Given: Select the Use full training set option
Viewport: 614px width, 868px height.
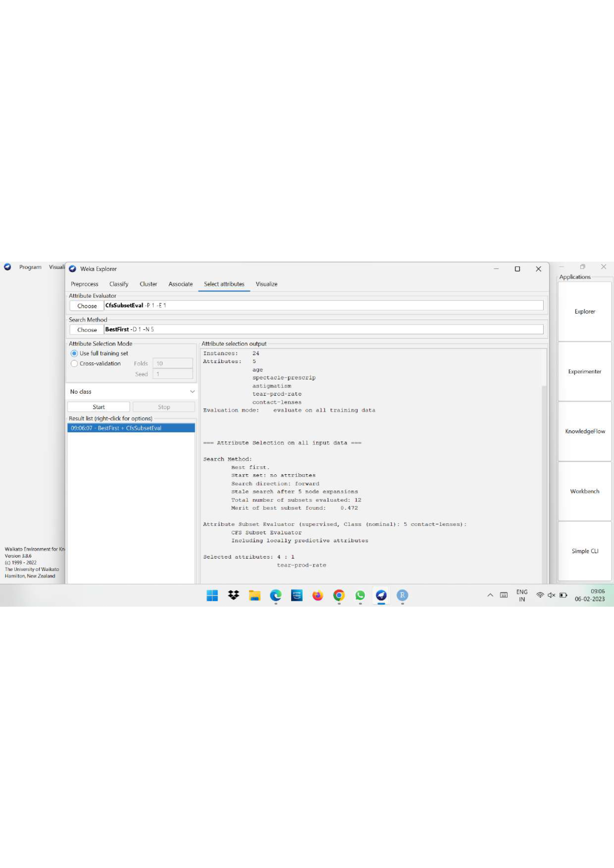Looking at the screenshot, I should click(74, 353).
